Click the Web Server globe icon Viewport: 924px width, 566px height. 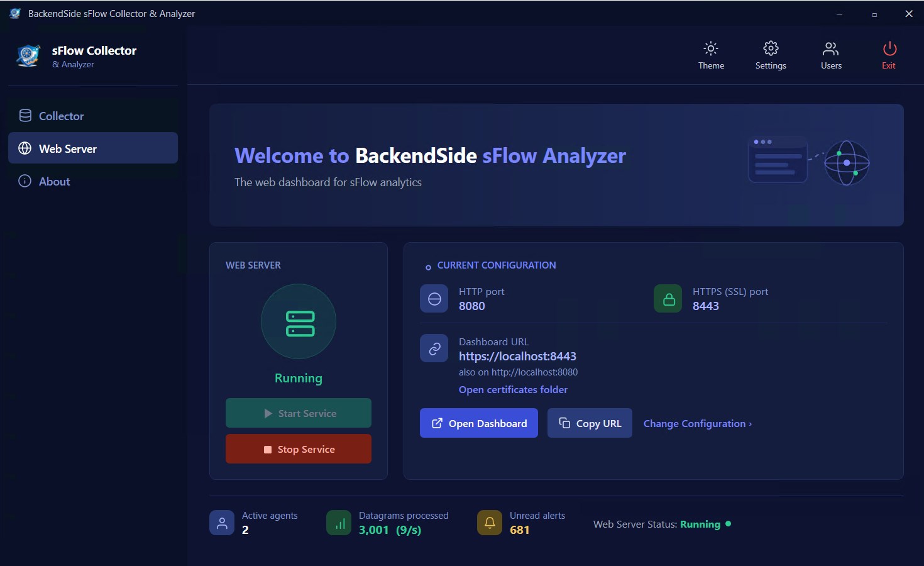25,148
